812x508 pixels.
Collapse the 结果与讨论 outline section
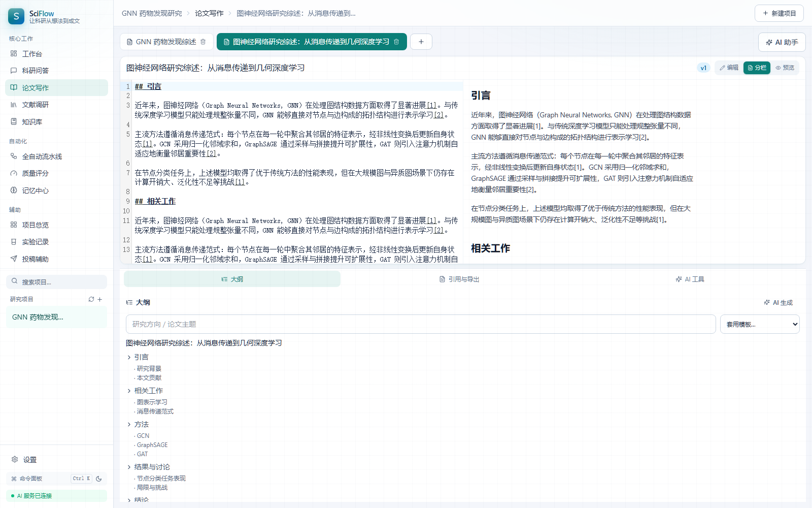pos(129,467)
